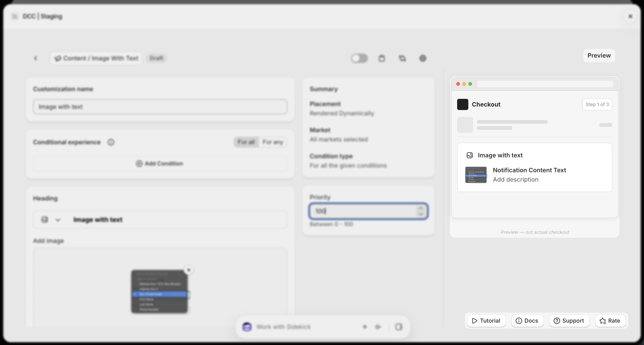Click the Add description text in preview
The width and height of the screenshot is (644, 345).
(515, 180)
